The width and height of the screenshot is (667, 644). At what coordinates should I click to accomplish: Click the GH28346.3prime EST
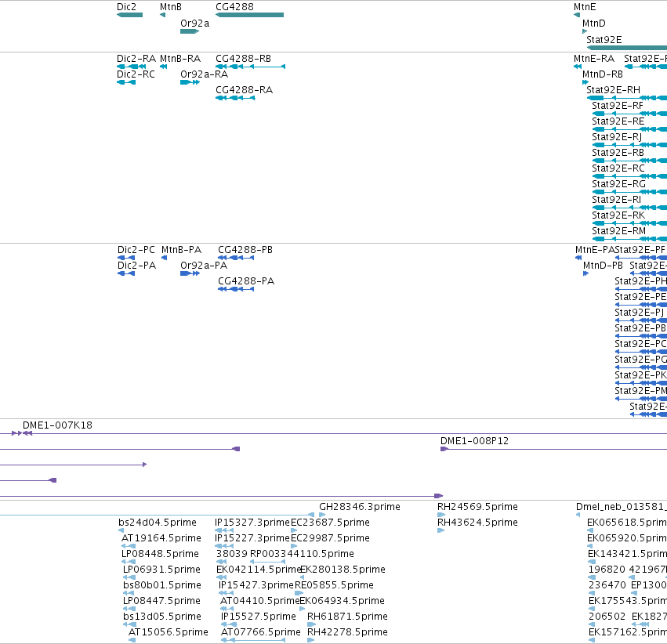pyautogui.click(x=322, y=515)
